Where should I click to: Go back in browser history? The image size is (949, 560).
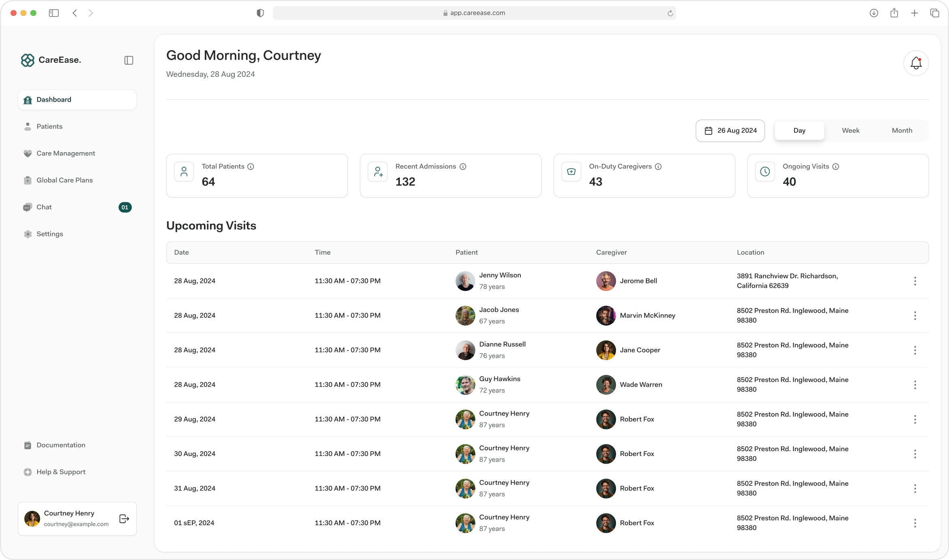[x=75, y=13]
